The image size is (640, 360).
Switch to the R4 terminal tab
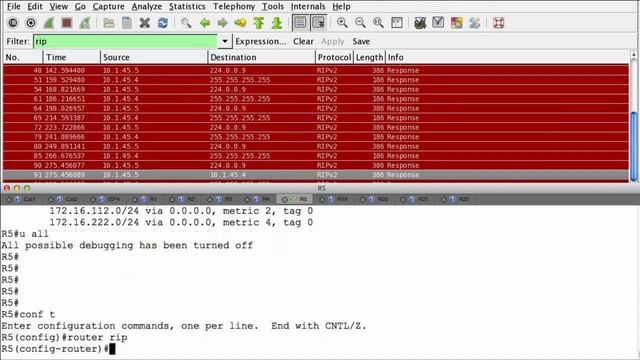(x=258, y=199)
